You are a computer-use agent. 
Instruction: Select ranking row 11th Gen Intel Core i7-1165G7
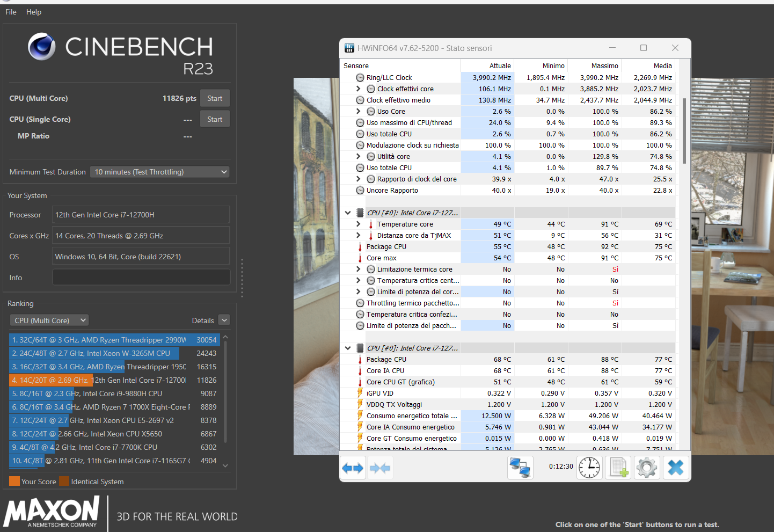(114, 461)
